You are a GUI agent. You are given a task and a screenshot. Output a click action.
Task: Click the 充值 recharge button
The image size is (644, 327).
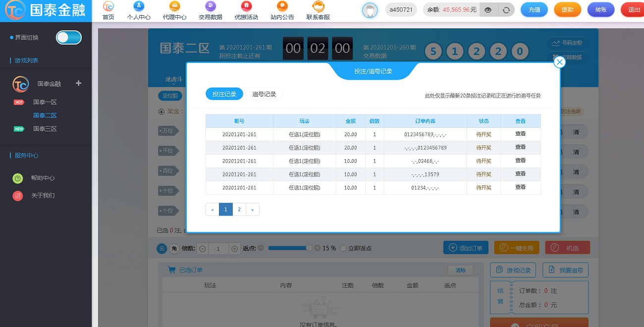[534, 9]
